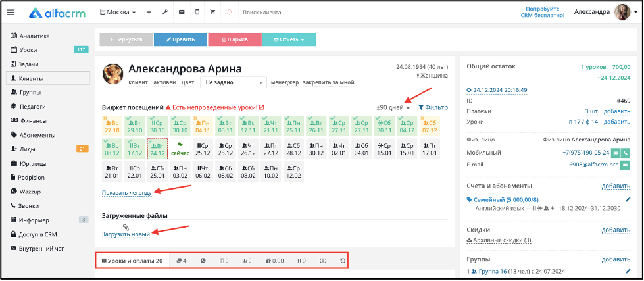This screenshot has height=281, width=644.
Task: Click the В архив button
Action: 235,40
